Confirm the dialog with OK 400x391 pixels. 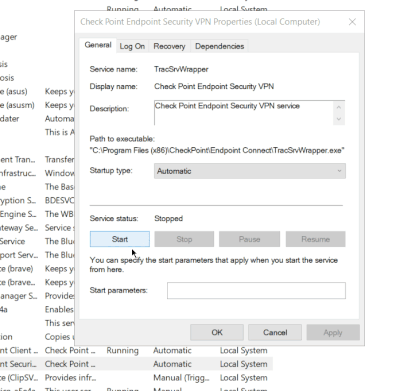(217, 332)
